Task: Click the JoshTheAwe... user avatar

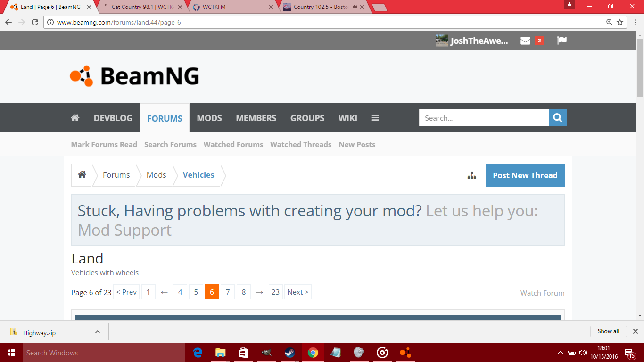Action: [x=442, y=41]
